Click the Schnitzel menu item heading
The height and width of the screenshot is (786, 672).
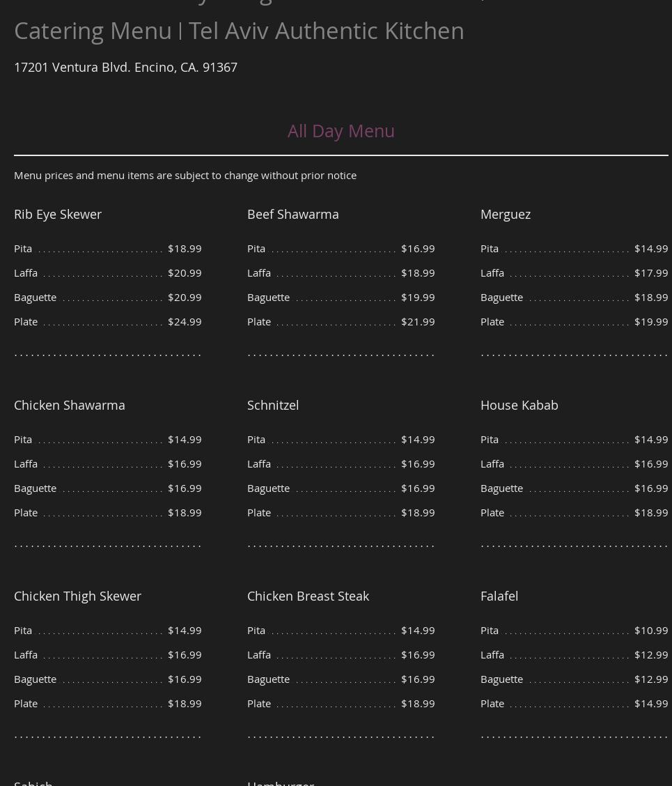pos(273,405)
